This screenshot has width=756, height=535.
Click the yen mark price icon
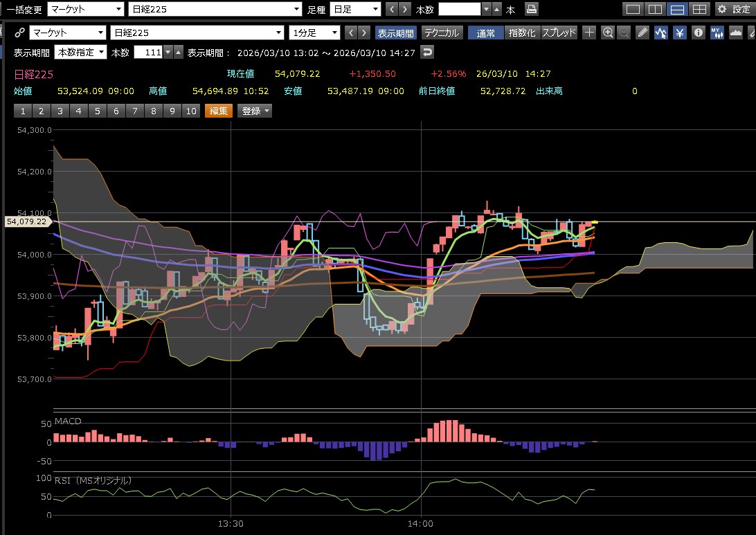click(x=680, y=33)
